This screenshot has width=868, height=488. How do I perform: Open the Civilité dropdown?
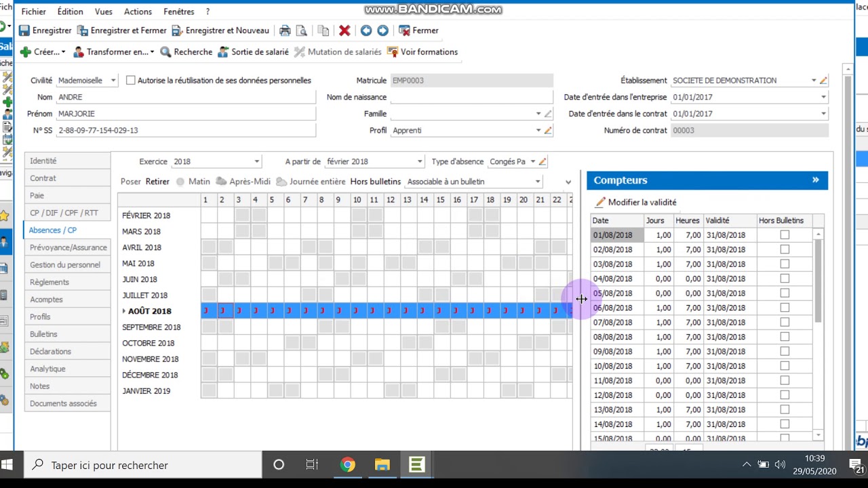pos(113,80)
